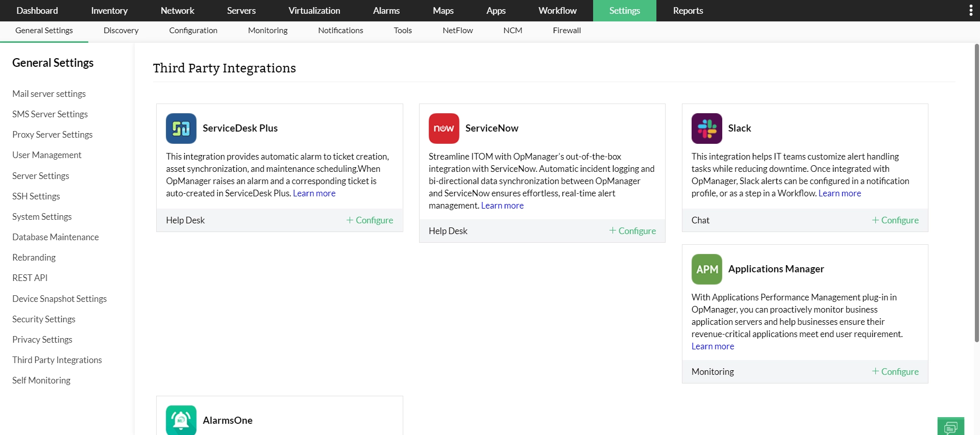Open Database Maintenance
This screenshot has height=435, width=980.
pos(56,237)
